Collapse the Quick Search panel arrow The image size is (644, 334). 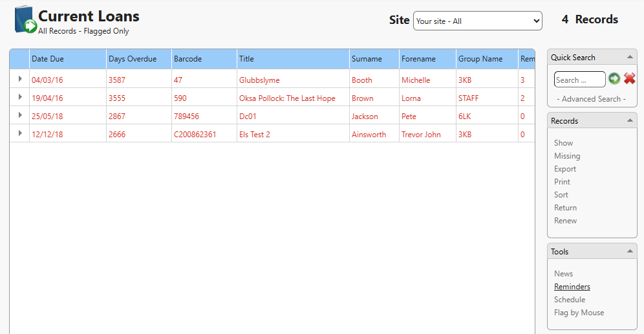pos(630,58)
